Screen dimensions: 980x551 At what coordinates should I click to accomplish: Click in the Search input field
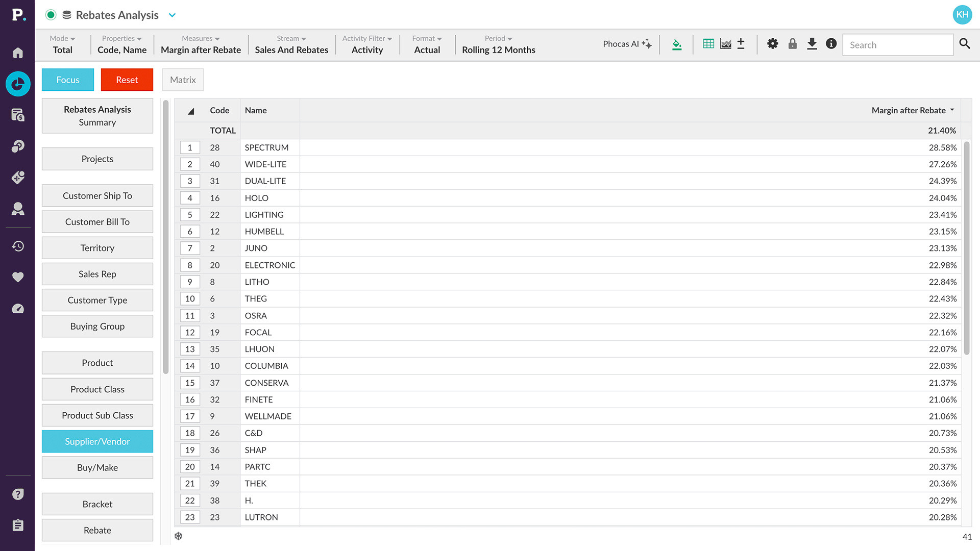click(x=897, y=45)
